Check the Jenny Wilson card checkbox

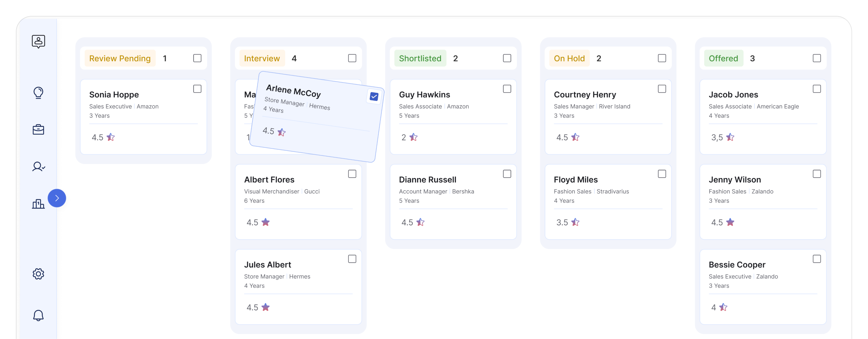[817, 174]
